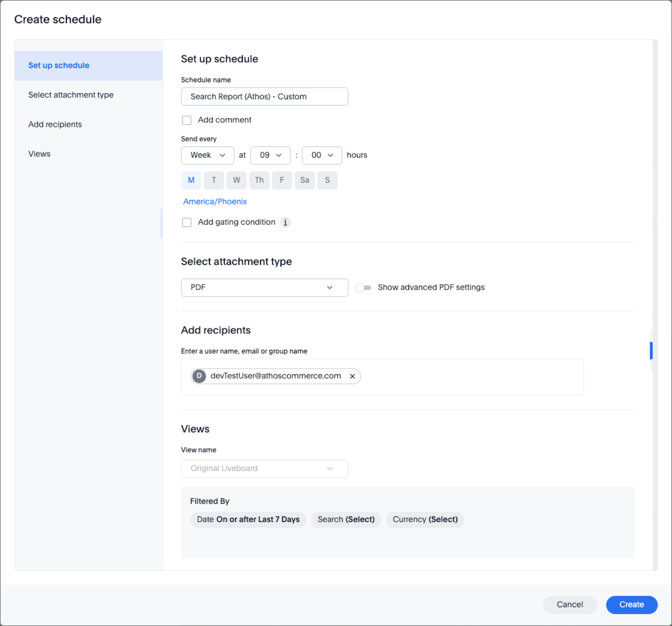Go to Select attachment type section
The height and width of the screenshot is (626, 672).
coord(71,95)
